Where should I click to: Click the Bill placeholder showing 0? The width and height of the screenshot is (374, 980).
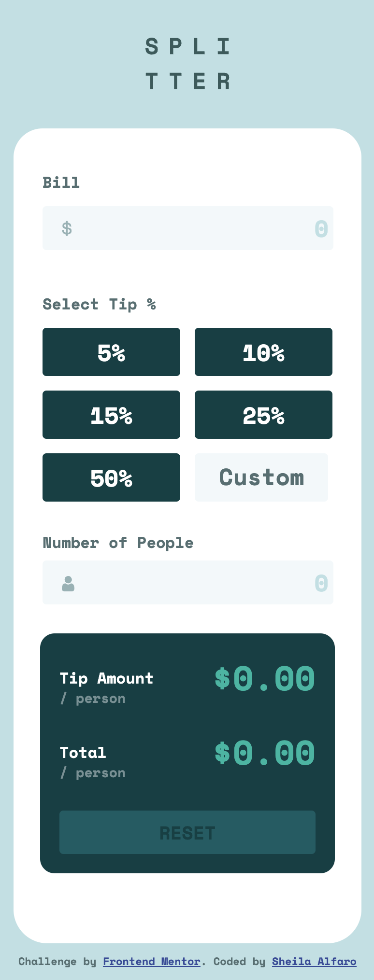[x=321, y=228]
